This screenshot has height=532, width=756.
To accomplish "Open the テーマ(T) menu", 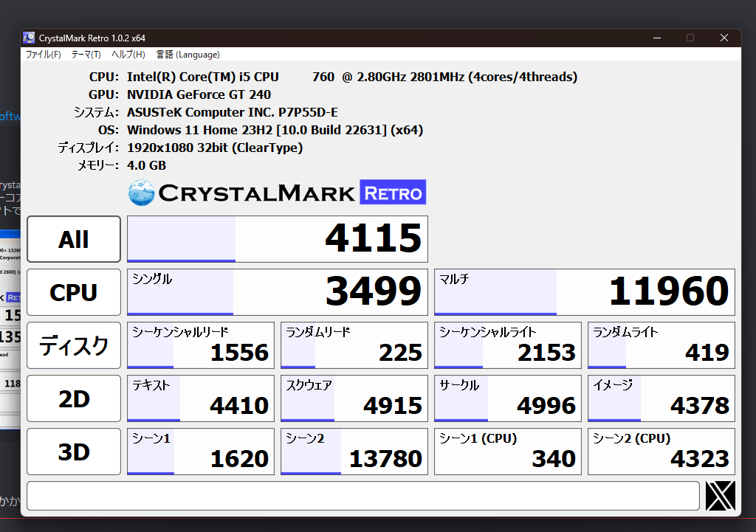I will point(86,55).
